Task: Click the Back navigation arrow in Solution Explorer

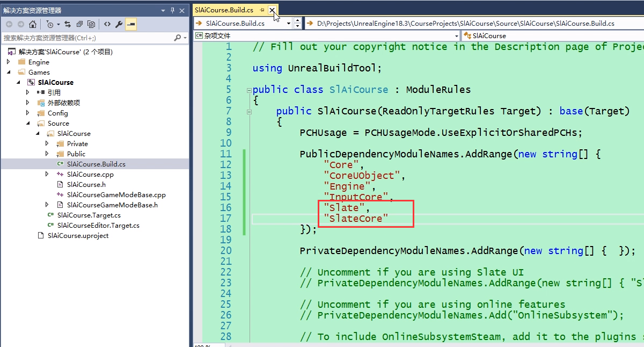Action: [9, 24]
